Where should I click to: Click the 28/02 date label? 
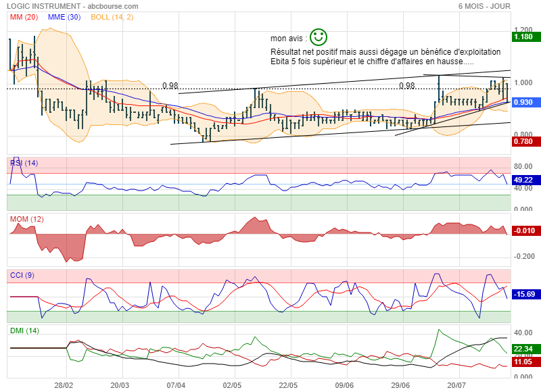coord(64,385)
